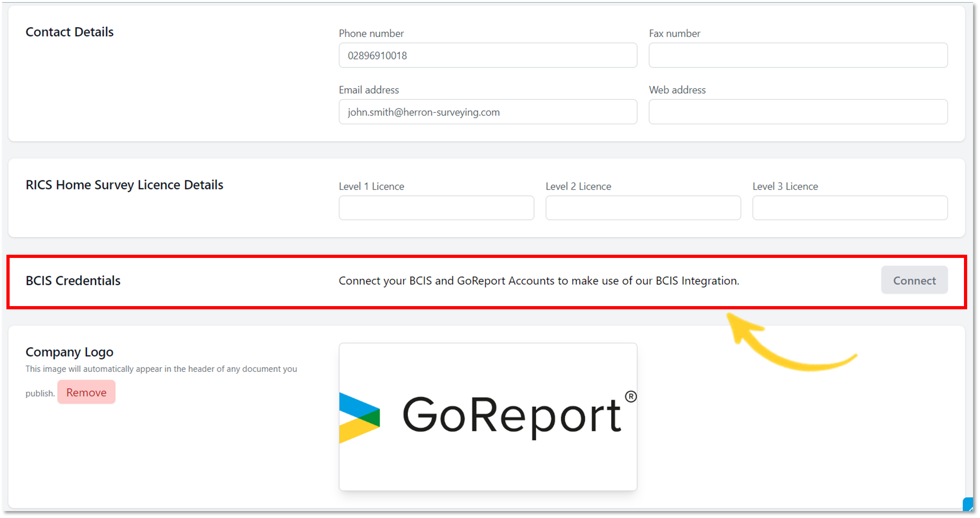Viewport: 980px width, 518px height.
Task: Click the Email address label
Action: (369, 90)
